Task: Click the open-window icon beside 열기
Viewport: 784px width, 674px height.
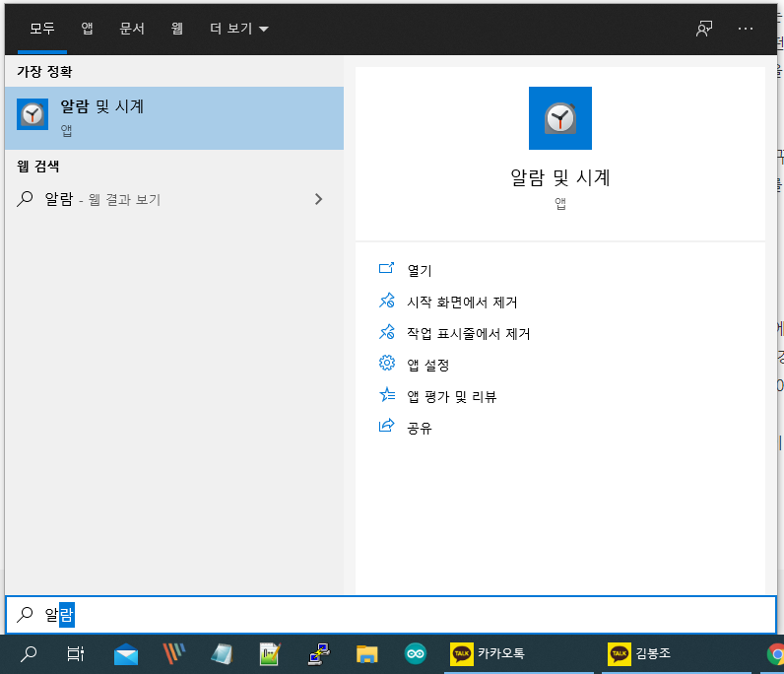Action: pyautogui.click(x=386, y=268)
